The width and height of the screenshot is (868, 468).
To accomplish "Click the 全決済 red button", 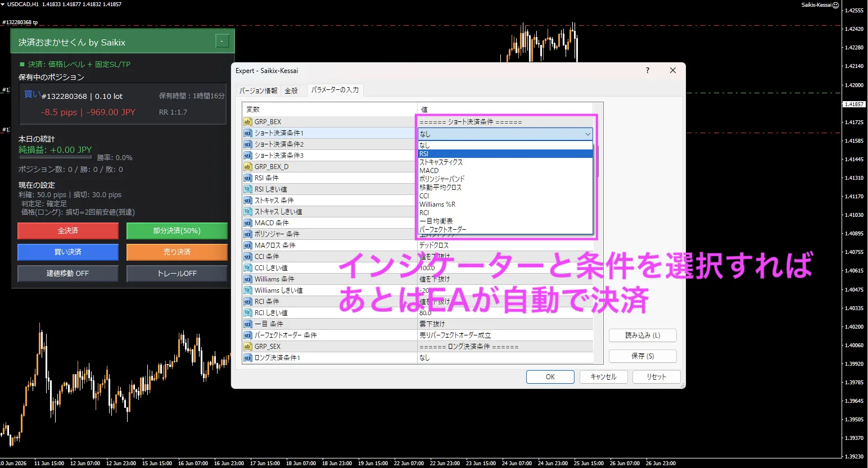I will coord(68,231).
